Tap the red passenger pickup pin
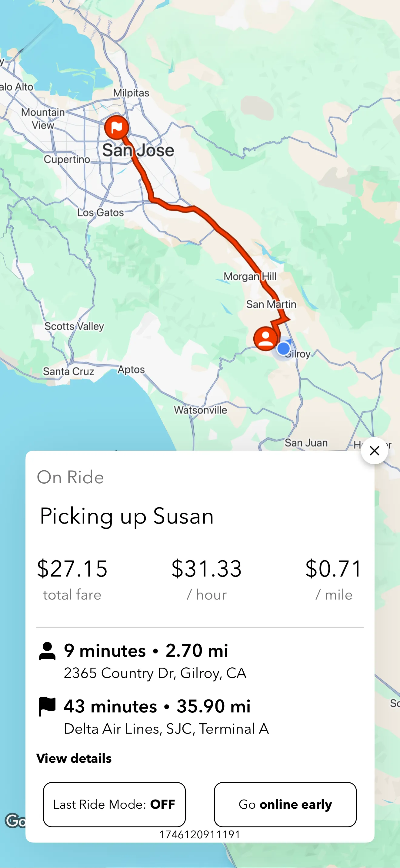The height and width of the screenshot is (868, 400). click(x=265, y=338)
